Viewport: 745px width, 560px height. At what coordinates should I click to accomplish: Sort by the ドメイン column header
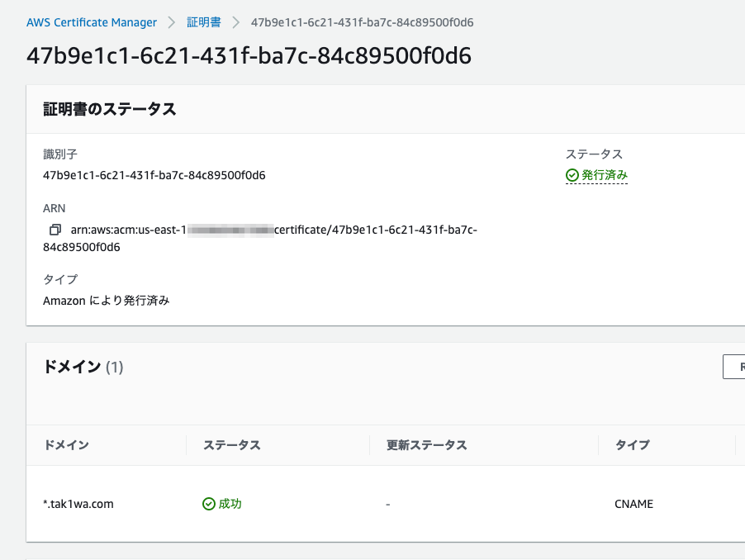67,445
